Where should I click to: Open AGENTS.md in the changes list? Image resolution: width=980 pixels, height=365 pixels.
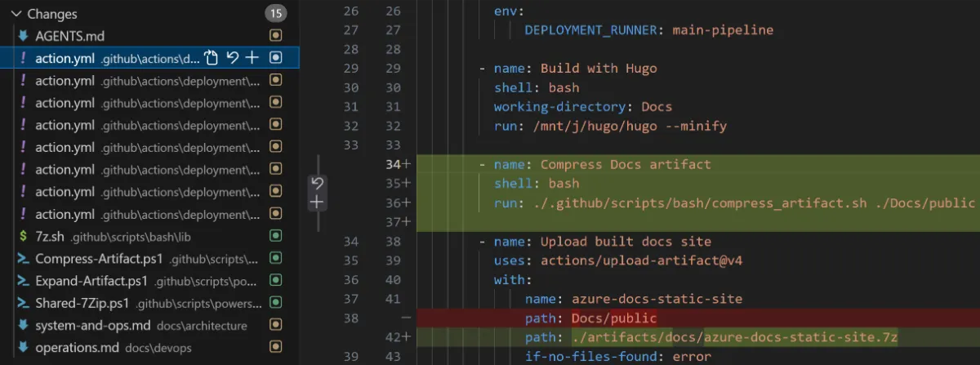pyautogui.click(x=69, y=36)
